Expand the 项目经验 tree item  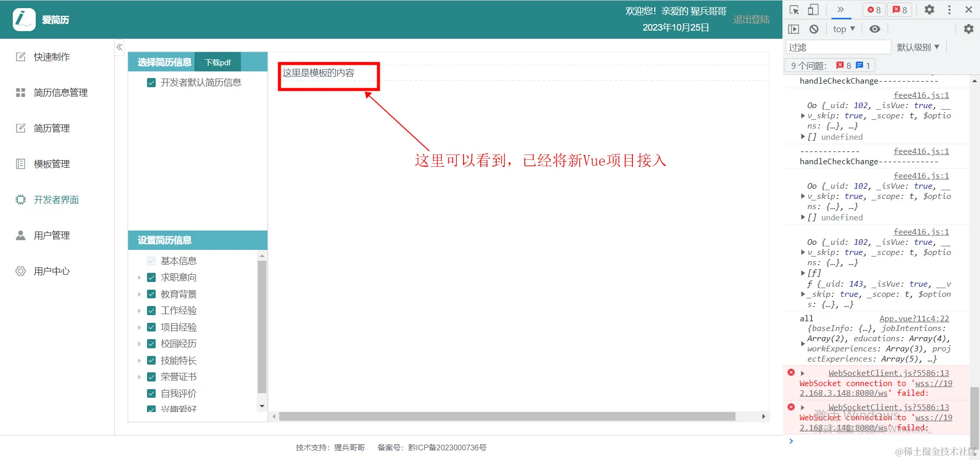click(138, 327)
